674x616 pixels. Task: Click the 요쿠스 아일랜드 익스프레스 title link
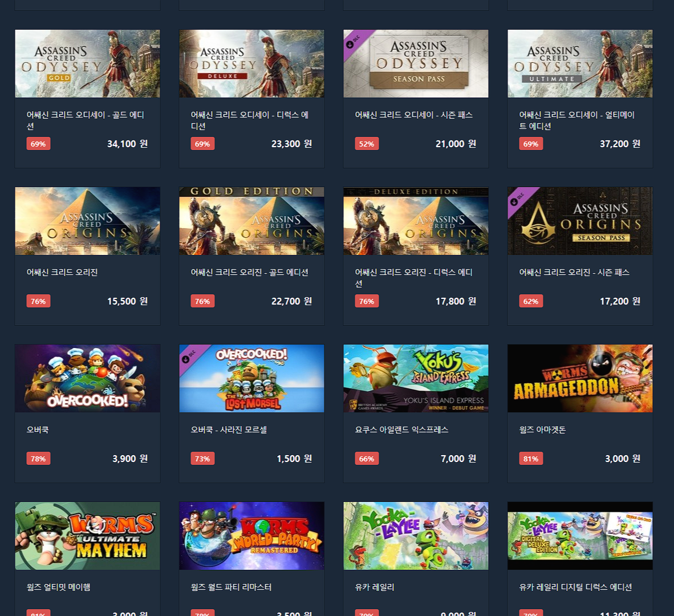tap(401, 429)
